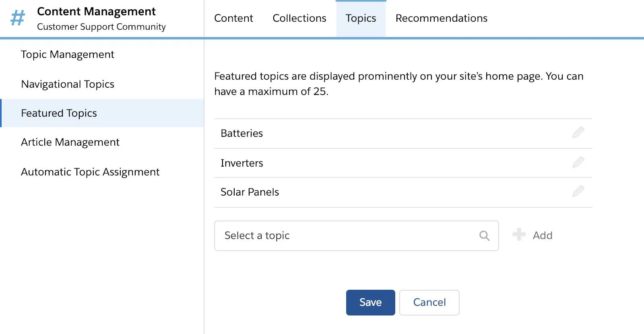Screen dimensions: 644x334
Task: Switch to the Collections tab
Action: [299, 18]
